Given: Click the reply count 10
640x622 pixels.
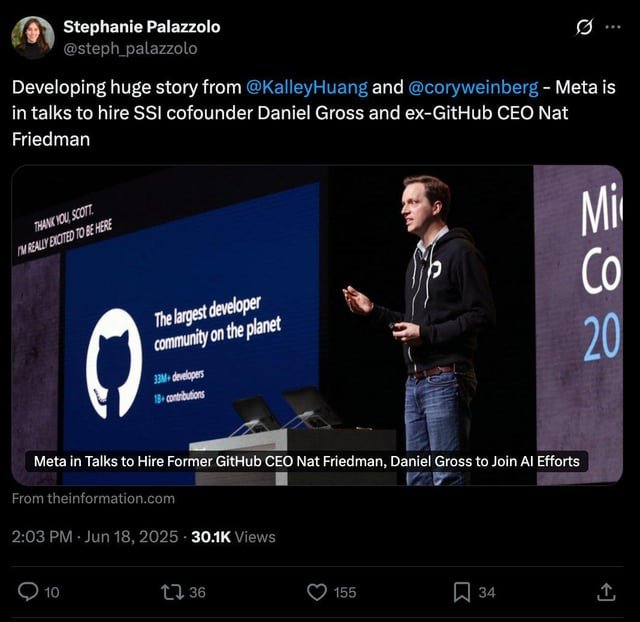Looking at the screenshot, I should [x=52, y=593].
